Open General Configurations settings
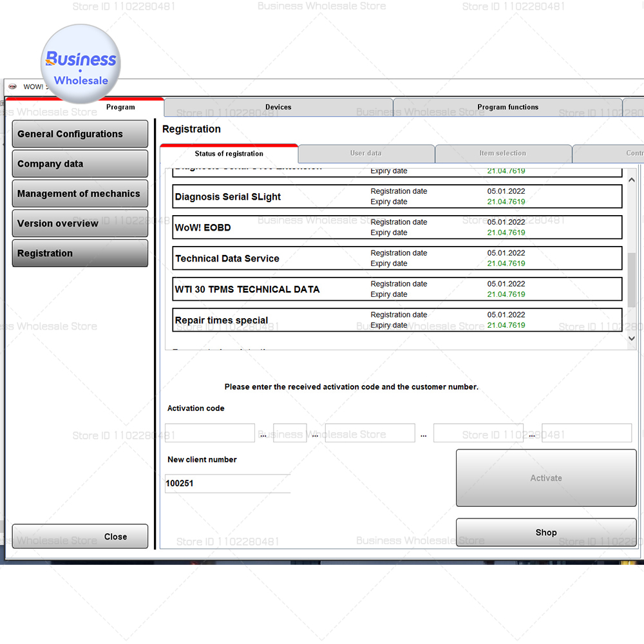This screenshot has height=644, width=644. [x=80, y=133]
